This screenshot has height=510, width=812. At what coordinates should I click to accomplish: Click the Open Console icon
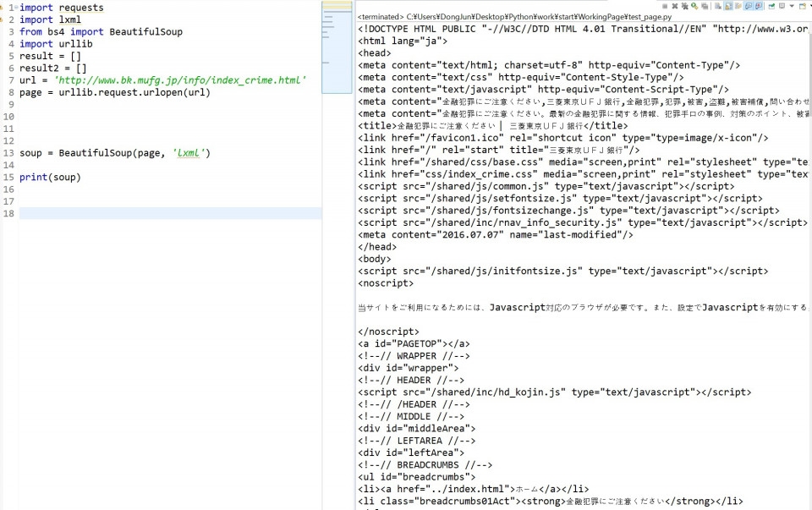click(802, 6)
